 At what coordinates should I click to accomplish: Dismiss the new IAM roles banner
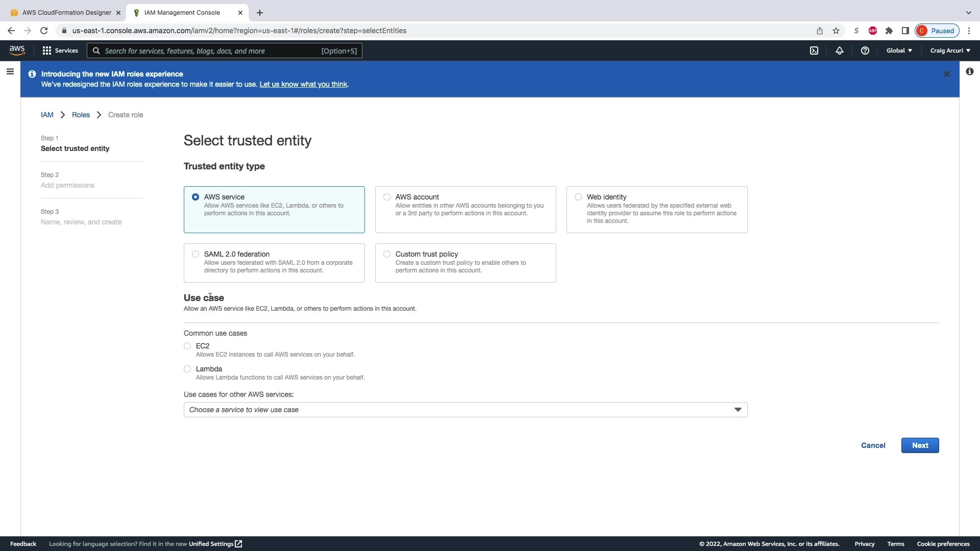(946, 74)
